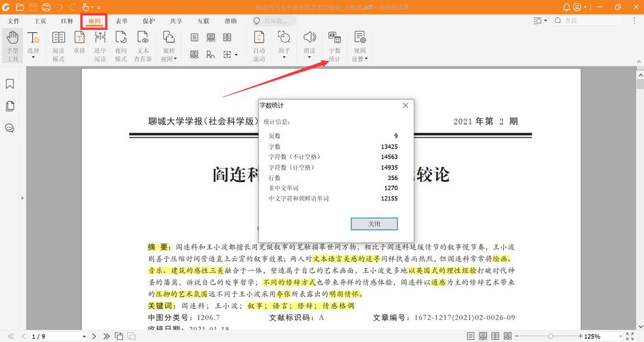
Task: Select facing view in status bar
Action: (x=496, y=337)
